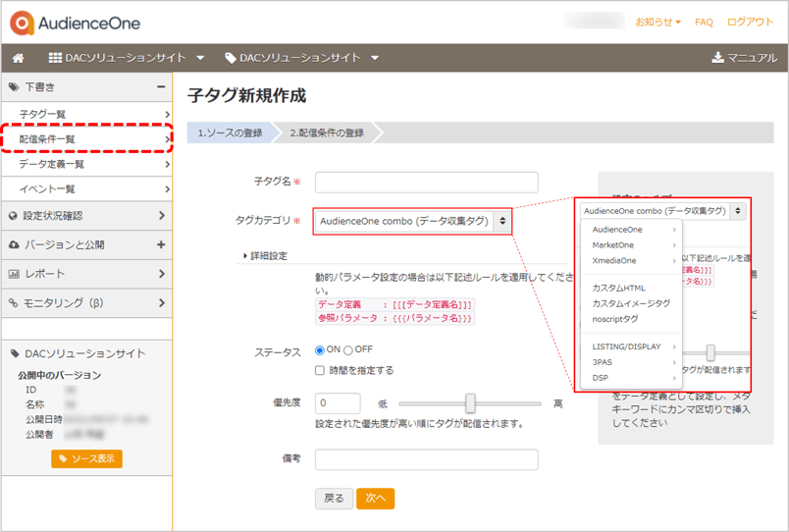
Task: Click the マニュアル download icon
Action: (x=717, y=57)
